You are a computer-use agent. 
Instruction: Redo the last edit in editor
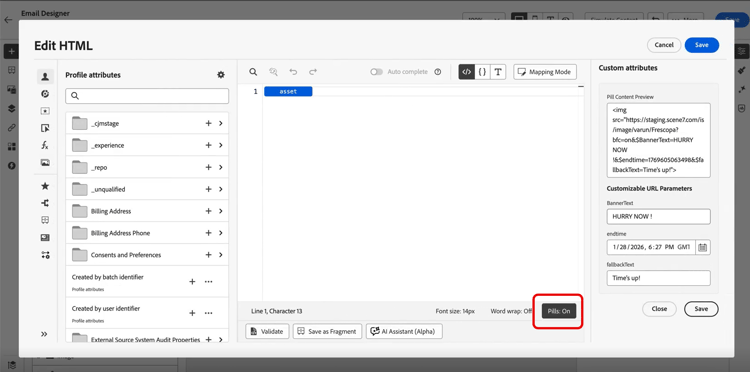313,72
